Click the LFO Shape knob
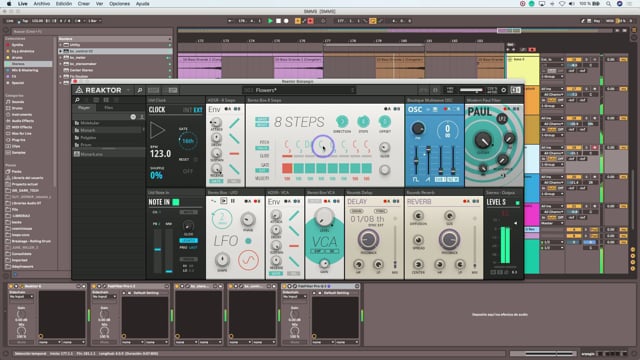Image resolution: width=640 pixels, height=360 pixels. click(x=222, y=259)
